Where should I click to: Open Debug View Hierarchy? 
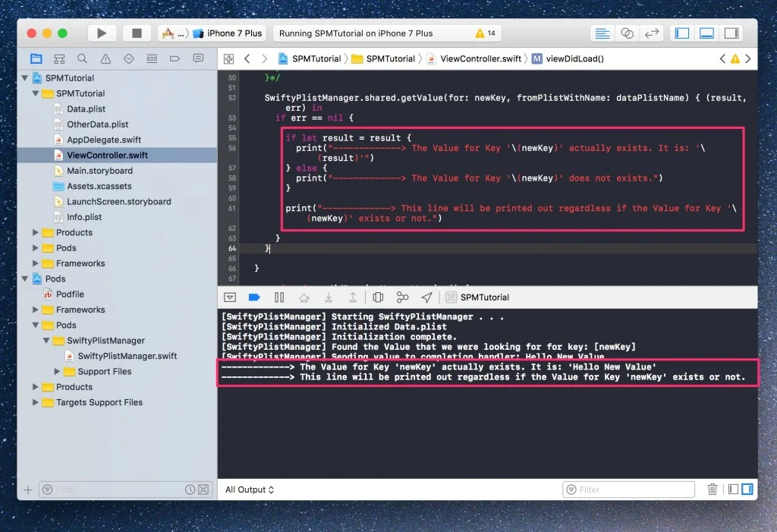[x=378, y=297]
